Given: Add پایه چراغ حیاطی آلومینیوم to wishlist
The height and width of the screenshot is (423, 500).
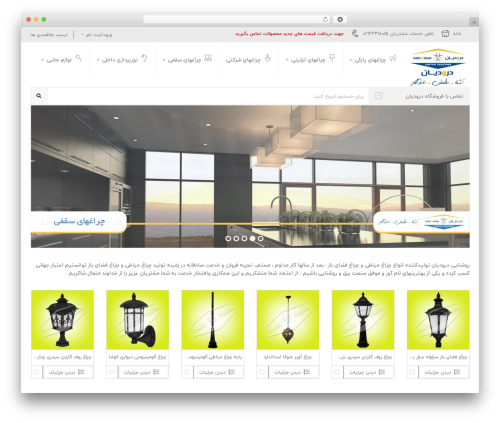Looking at the screenshot, I should coord(187,372).
